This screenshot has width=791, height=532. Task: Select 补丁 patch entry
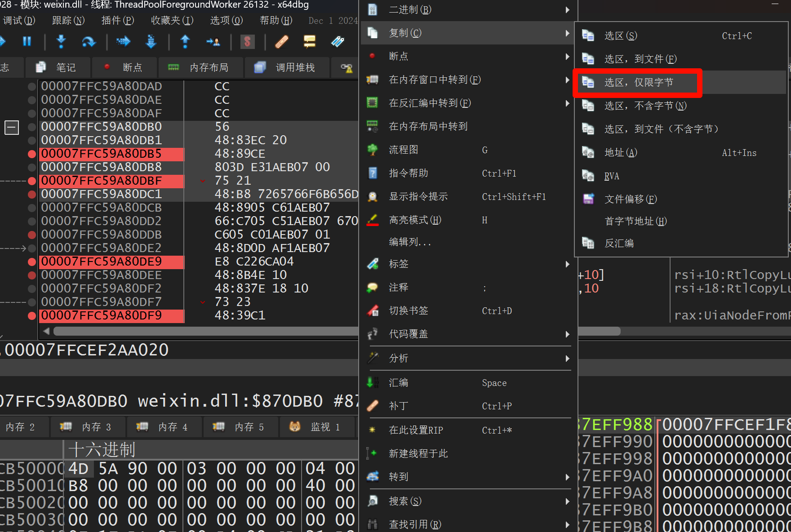point(469,406)
